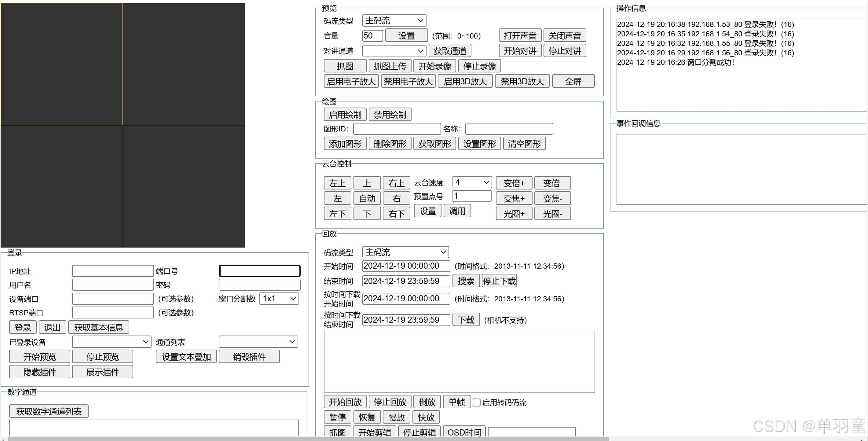The height and width of the screenshot is (441, 868).
Task: Start recording with 开始录像
Action: (x=435, y=66)
